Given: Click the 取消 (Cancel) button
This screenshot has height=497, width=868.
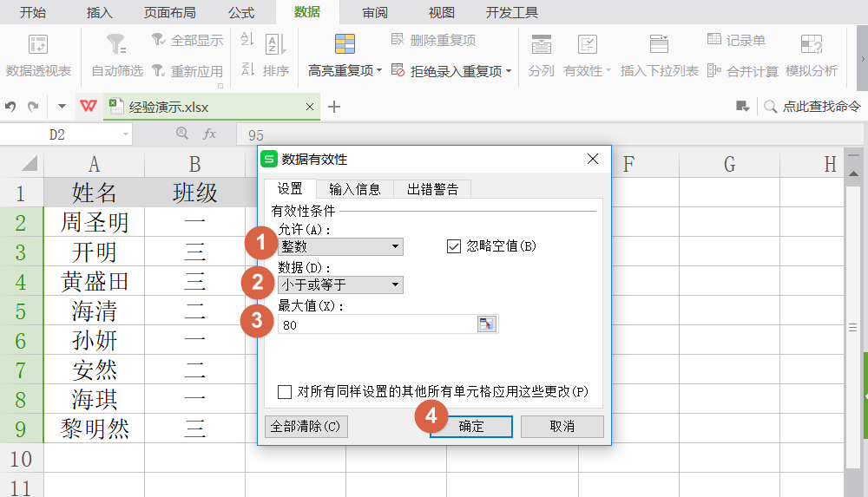Looking at the screenshot, I should [x=562, y=427].
